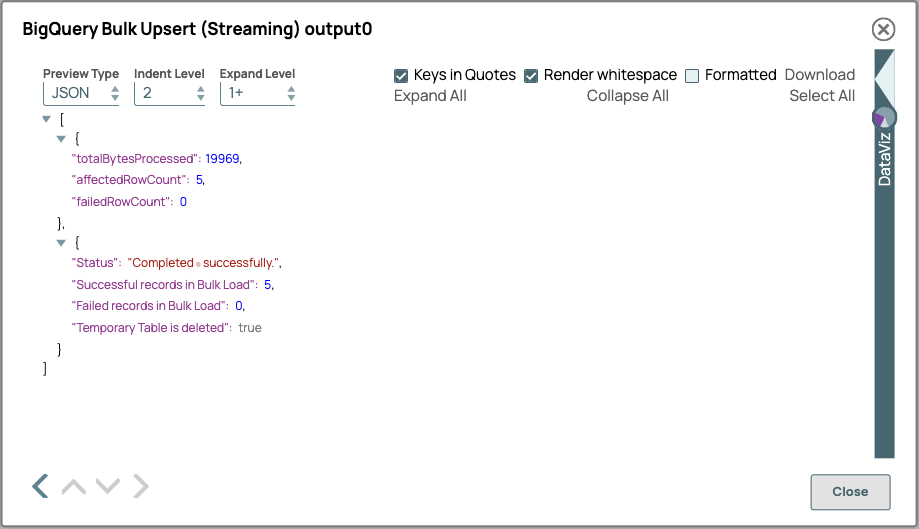Click the "affectedRowCount" key
This screenshot has height=529, width=919.
pos(129,180)
